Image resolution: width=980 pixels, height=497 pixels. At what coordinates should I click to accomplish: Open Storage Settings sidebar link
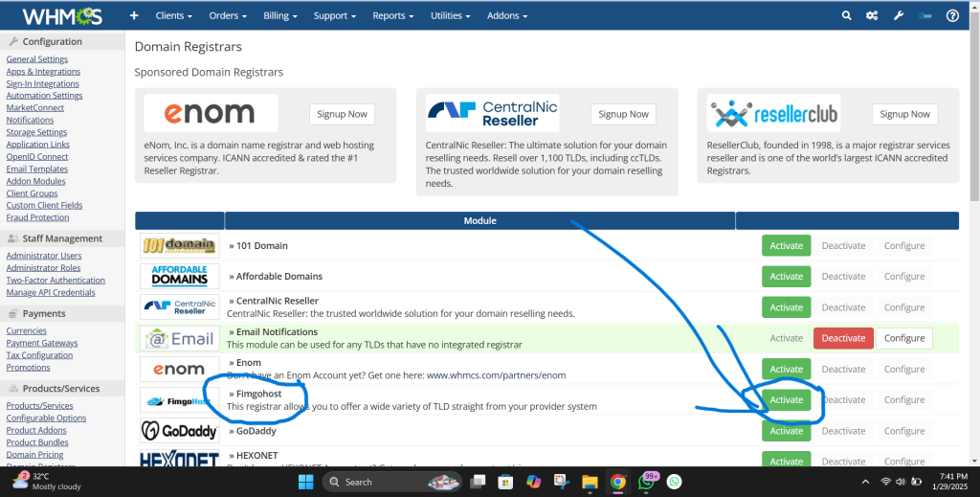coord(36,132)
